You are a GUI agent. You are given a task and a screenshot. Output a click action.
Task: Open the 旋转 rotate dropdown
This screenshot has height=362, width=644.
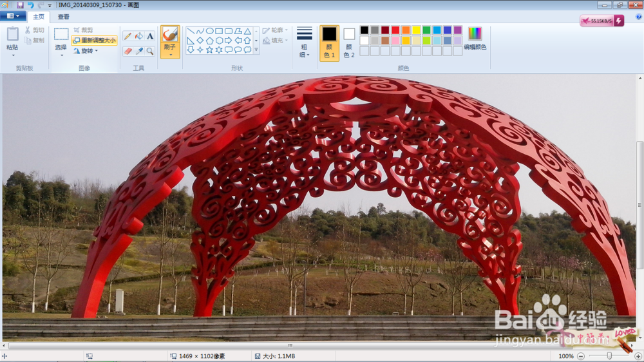click(86, 51)
